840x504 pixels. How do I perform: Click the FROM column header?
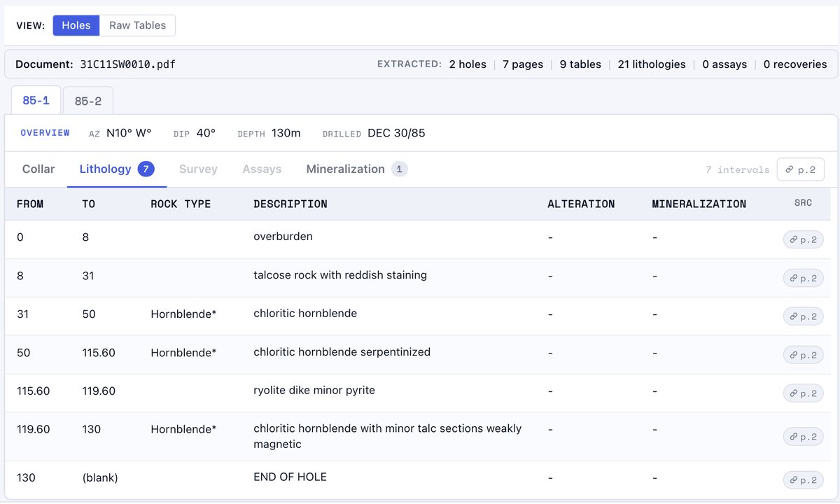click(x=30, y=204)
